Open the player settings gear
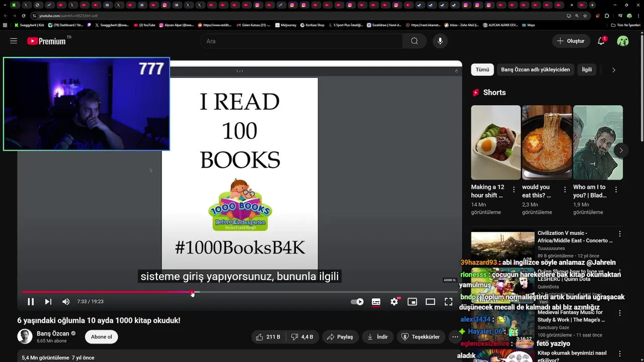The height and width of the screenshot is (362, 644). (x=394, y=302)
